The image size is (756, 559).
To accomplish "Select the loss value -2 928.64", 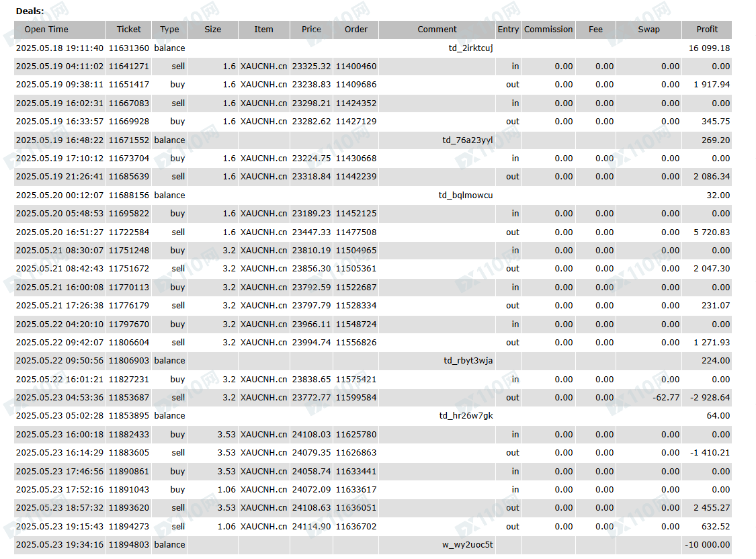I will pyautogui.click(x=710, y=398).
